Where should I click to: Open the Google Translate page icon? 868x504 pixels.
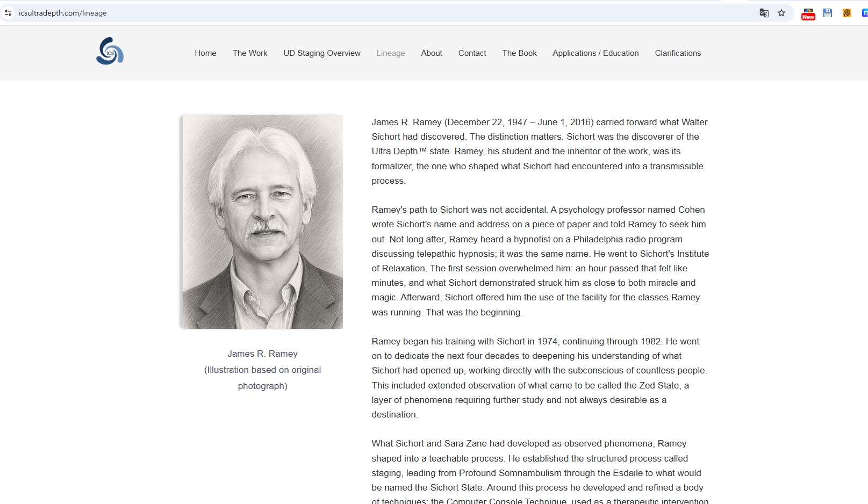764,13
